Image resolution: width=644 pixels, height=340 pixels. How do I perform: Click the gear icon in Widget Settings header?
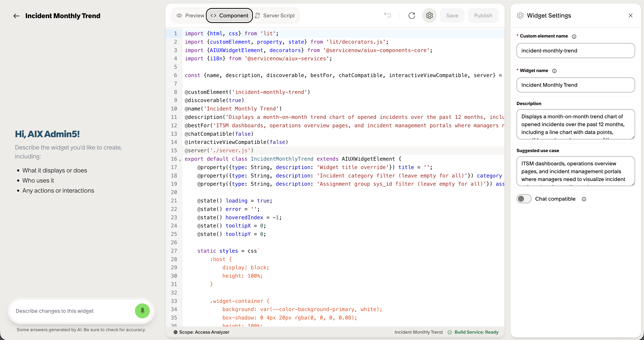tap(520, 15)
